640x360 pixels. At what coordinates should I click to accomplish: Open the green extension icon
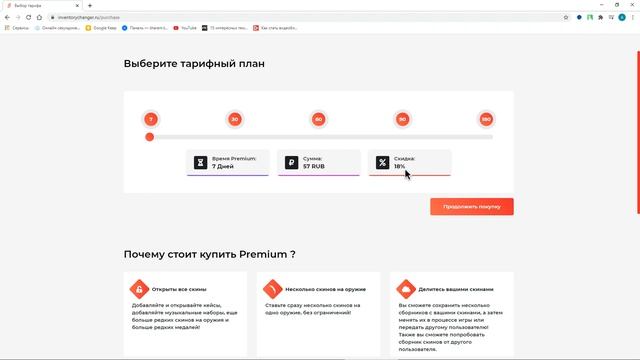click(590, 17)
